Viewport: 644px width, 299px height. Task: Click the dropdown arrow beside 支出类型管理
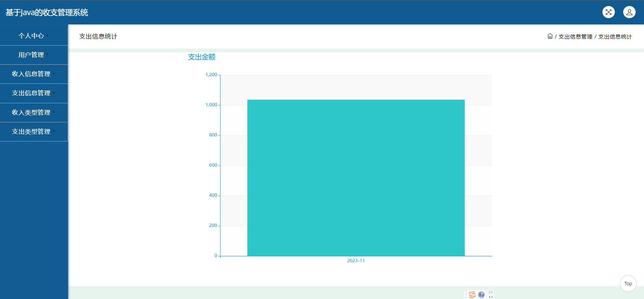click(54, 131)
